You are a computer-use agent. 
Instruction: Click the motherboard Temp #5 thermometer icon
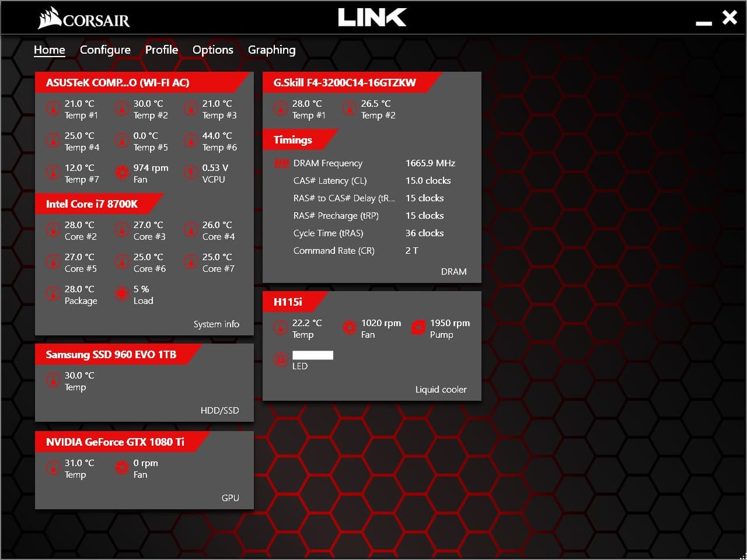(x=122, y=141)
